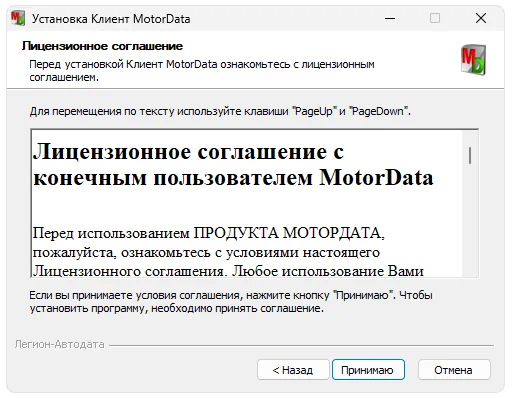Click the MotorData logo in header
This screenshot has width=512, height=398.
point(473,59)
